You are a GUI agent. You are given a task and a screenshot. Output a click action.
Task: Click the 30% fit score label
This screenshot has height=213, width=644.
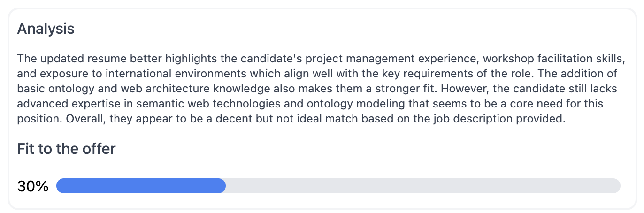[x=33, y=186]
